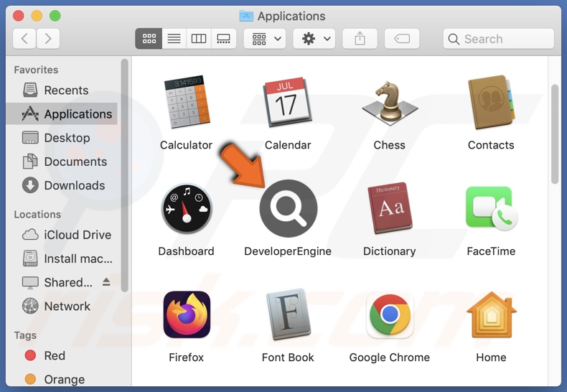Click the Google Chrome name label
567x392 pixels.
tap(390, 358)
